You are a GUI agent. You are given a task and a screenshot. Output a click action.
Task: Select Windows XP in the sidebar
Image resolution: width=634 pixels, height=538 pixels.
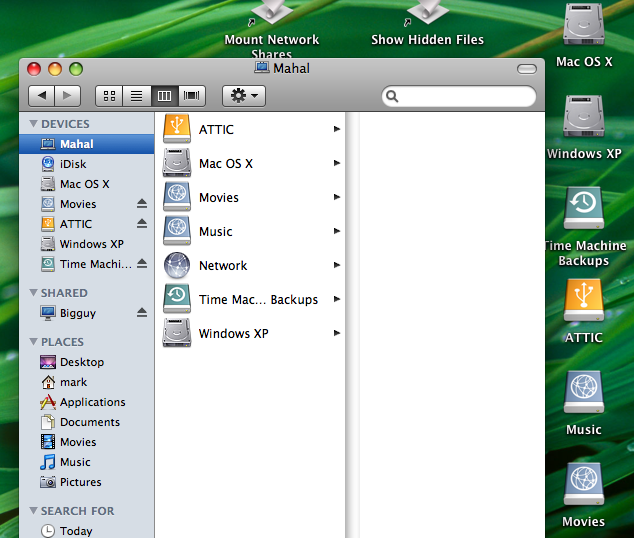click(x=87, y=244)
